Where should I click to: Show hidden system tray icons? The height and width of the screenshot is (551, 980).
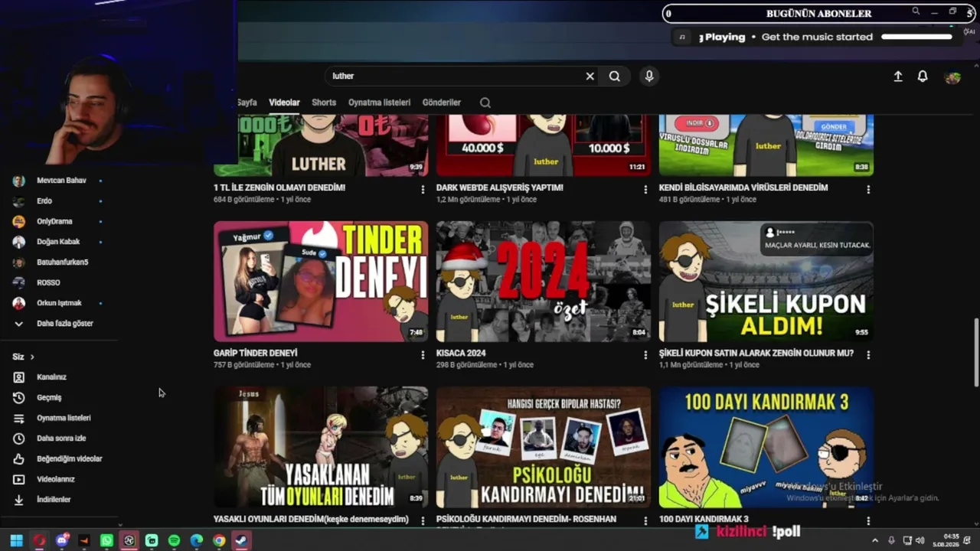875,541
